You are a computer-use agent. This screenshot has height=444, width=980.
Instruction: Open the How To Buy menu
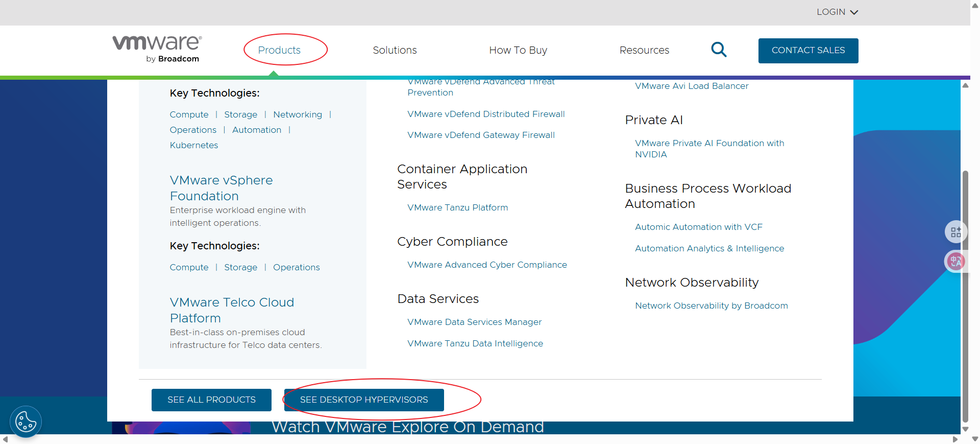(518, 50)
